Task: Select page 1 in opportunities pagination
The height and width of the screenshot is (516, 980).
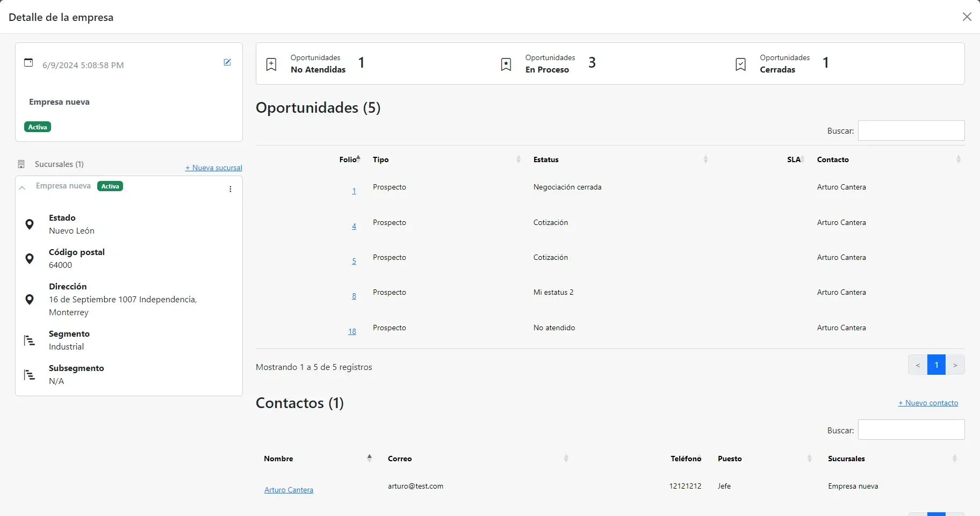Action: coord(936,365)
